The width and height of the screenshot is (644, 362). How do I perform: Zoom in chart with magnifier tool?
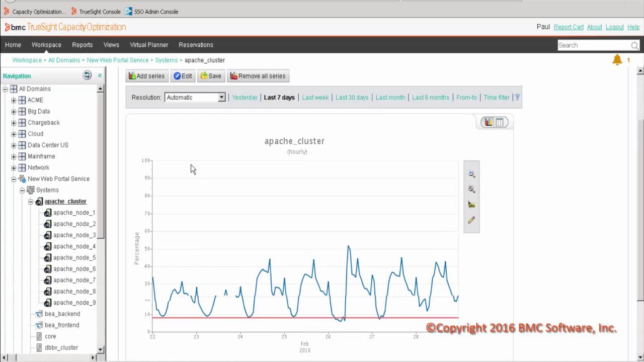[x=471, y=174]
